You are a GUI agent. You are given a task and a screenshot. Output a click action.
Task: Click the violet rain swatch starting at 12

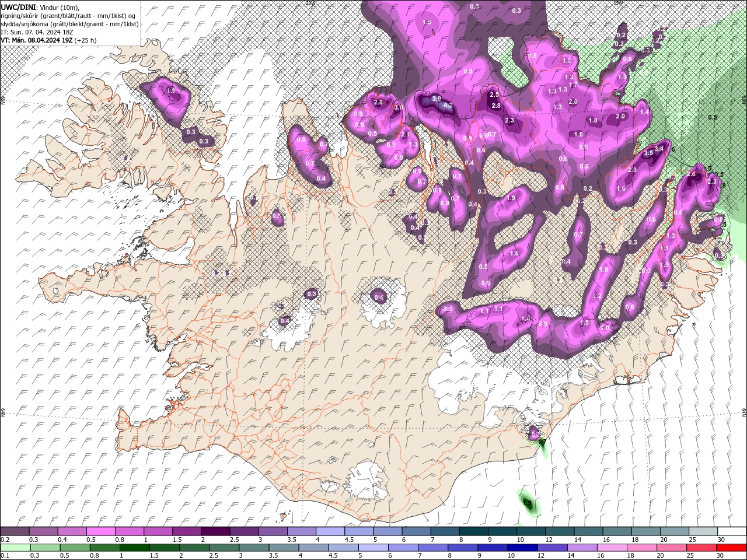(551, 547)
